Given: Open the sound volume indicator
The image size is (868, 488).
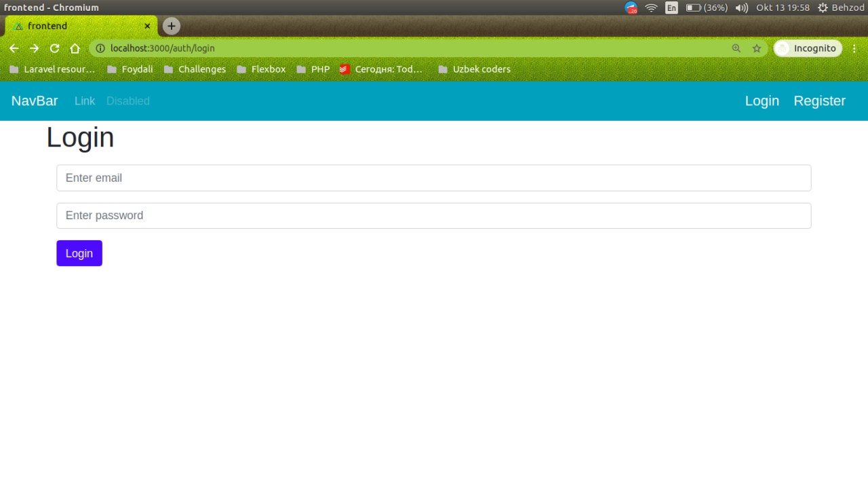Looking at the screenshot, I should point(742,8).
